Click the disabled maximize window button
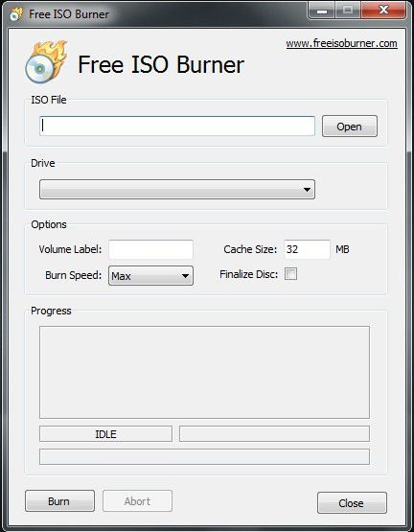This screenshot has width=414, height=532. [348, 11]
